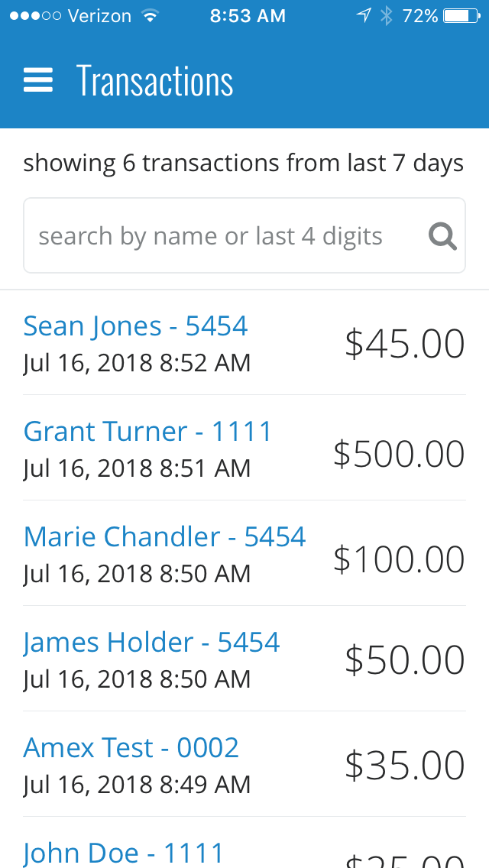Image resolution: width=489 pixels, height=868 pixels.
Task: Focus the name or last 4 digits search field
Action: (222, 236)
